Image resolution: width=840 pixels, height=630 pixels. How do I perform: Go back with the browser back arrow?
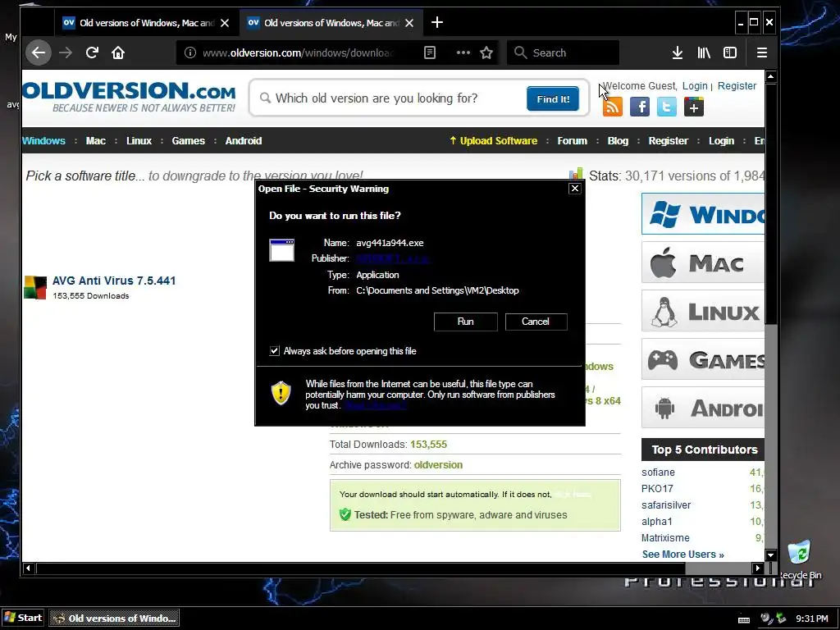click(x=39, y=52)
